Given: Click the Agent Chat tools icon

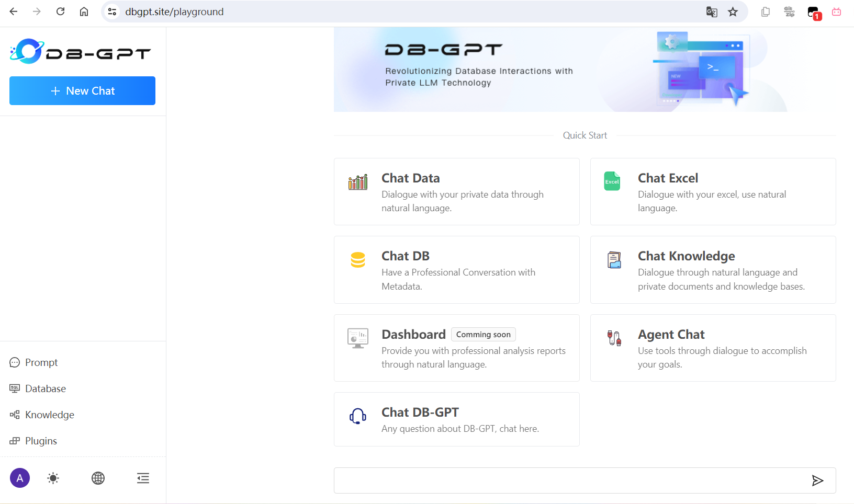Looking at the screenshot, I should click(x=614, y=338).
